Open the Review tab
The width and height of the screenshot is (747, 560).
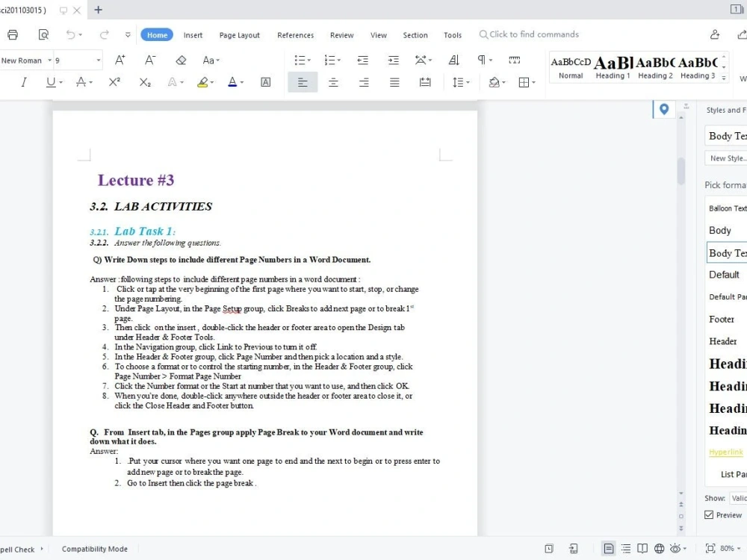click(x=342, y=35)
